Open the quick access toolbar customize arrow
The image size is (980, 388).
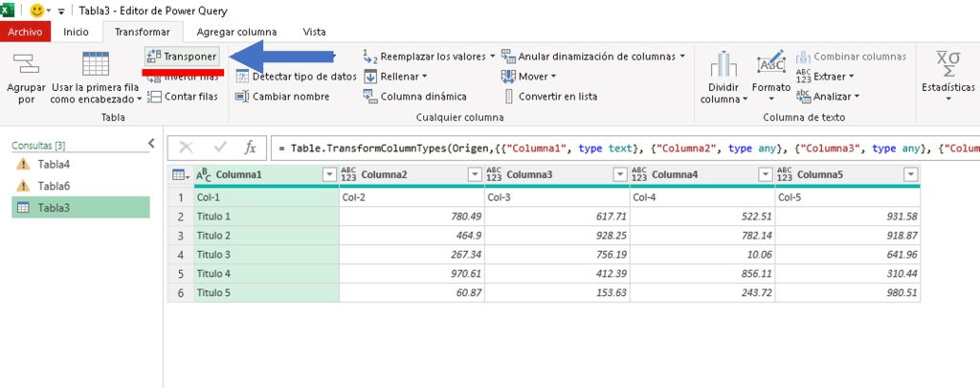click(61, 11)
